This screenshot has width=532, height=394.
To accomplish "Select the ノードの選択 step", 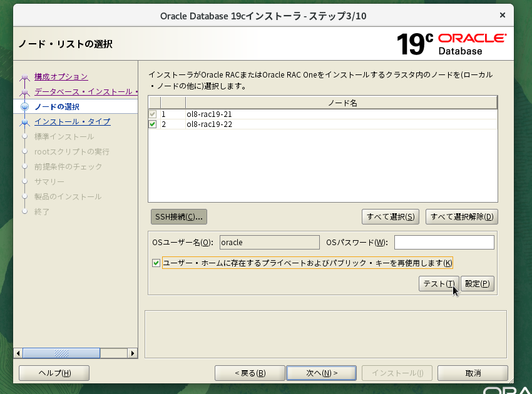I will pyautogui.click(x=57, y=107).
